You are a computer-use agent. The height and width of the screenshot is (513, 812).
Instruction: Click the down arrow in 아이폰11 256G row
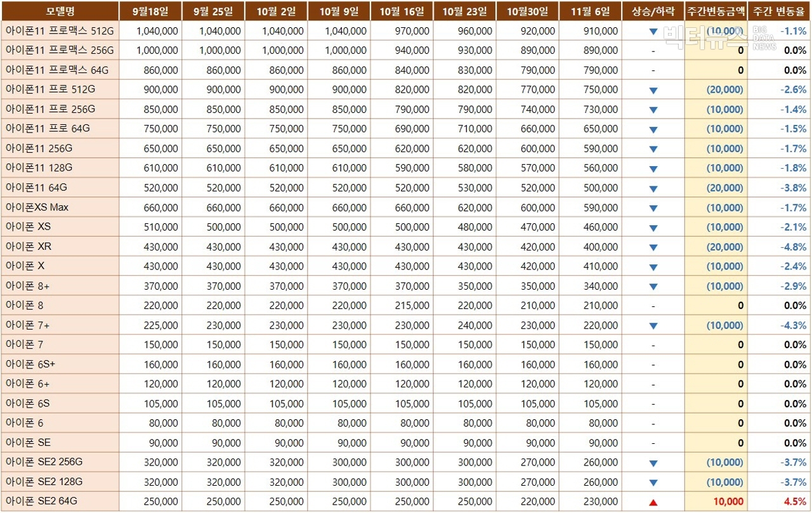(653, 150)
